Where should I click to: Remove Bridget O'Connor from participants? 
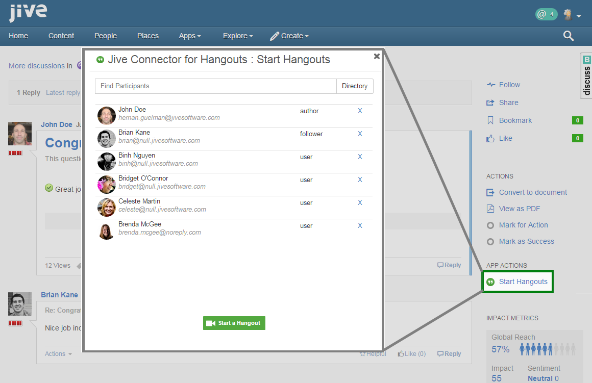[360, 180]
